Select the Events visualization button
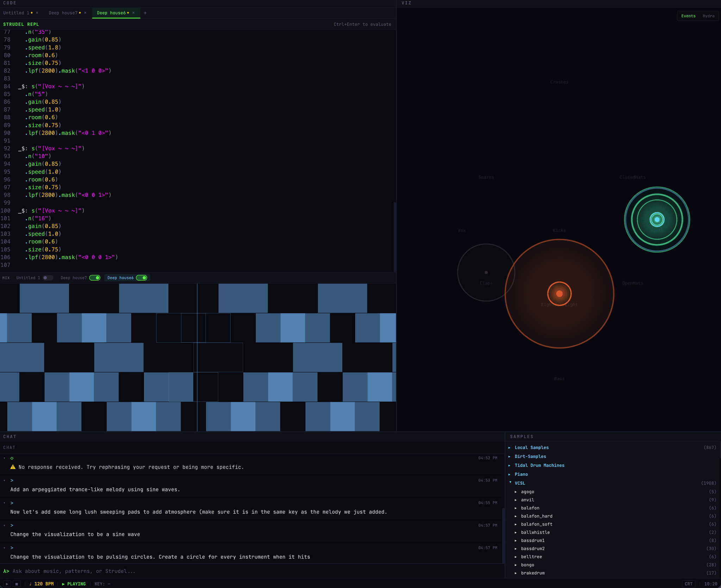 (x=688, y=16)
